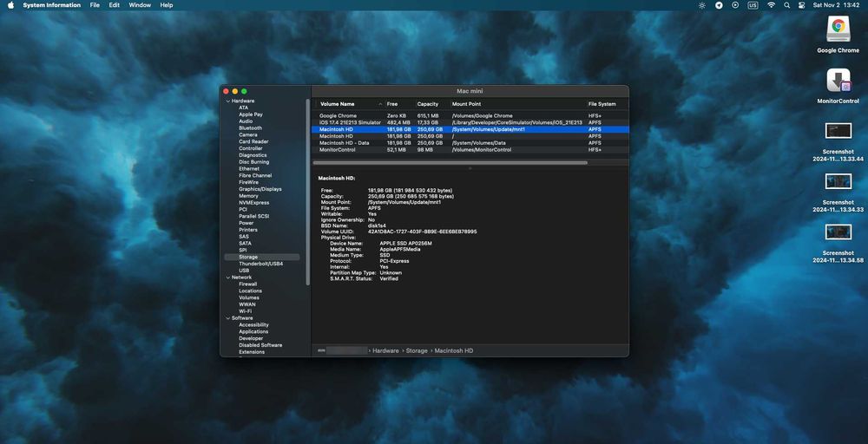Click the volume table horizontal scrollbar
The width and height of the screenshot is (868, 444).
coord(450,163)
